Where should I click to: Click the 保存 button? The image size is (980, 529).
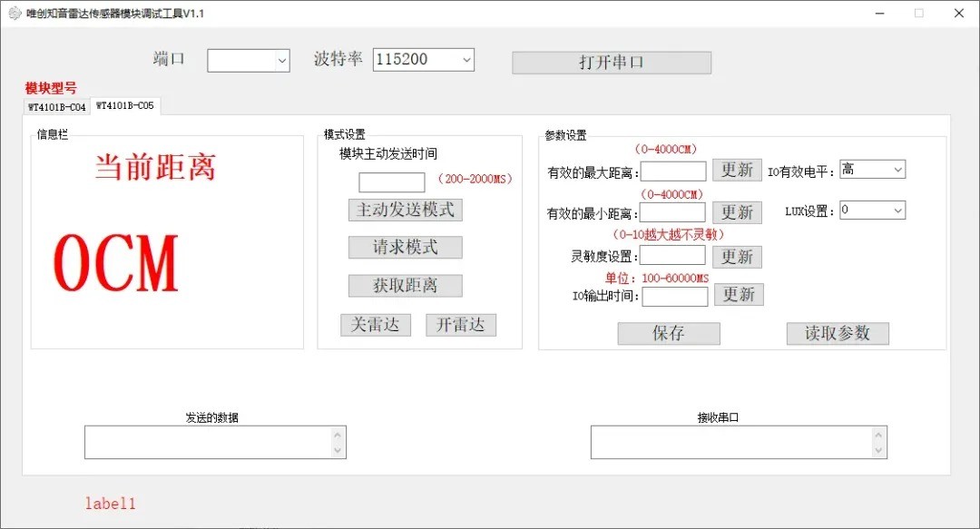coord(669,333)
